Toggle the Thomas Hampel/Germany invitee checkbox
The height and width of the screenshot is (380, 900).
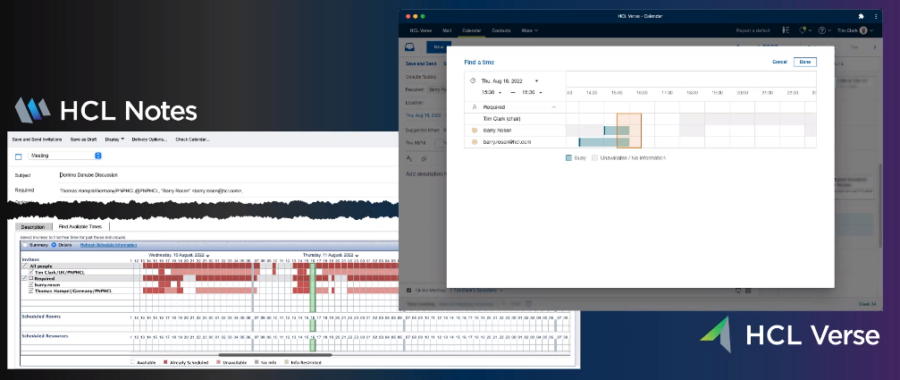[31, 290]
